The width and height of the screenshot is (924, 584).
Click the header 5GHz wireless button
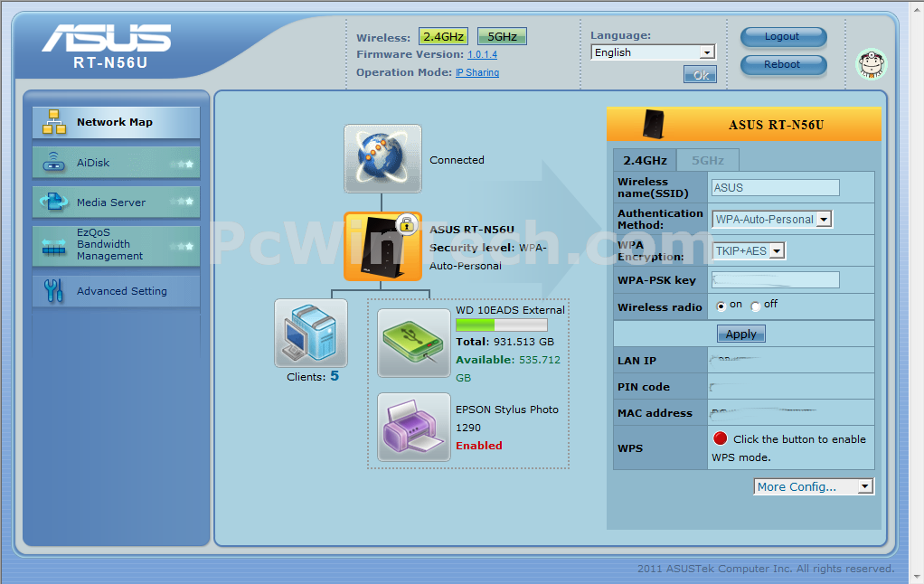[x=502, y=36]
